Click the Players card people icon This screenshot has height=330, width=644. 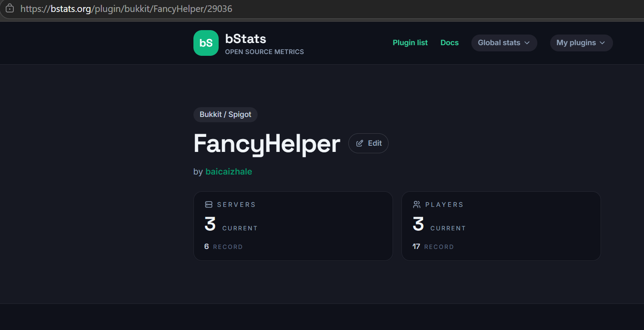(x=416, y=205)
